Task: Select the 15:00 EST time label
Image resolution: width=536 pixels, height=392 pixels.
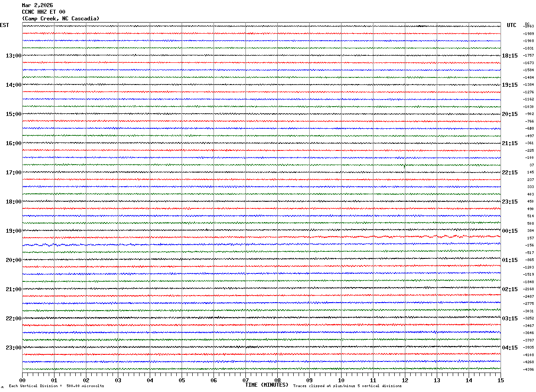Action: tap(14, 114)
